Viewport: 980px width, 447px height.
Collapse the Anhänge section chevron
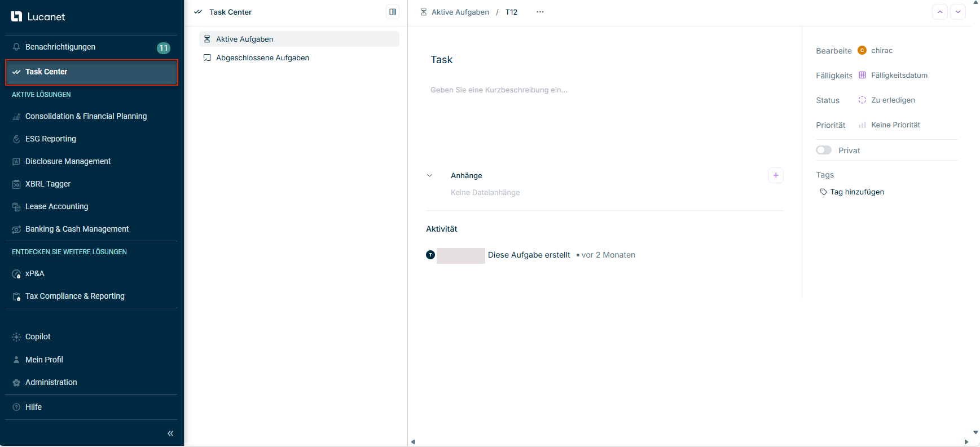pos(429,175)
